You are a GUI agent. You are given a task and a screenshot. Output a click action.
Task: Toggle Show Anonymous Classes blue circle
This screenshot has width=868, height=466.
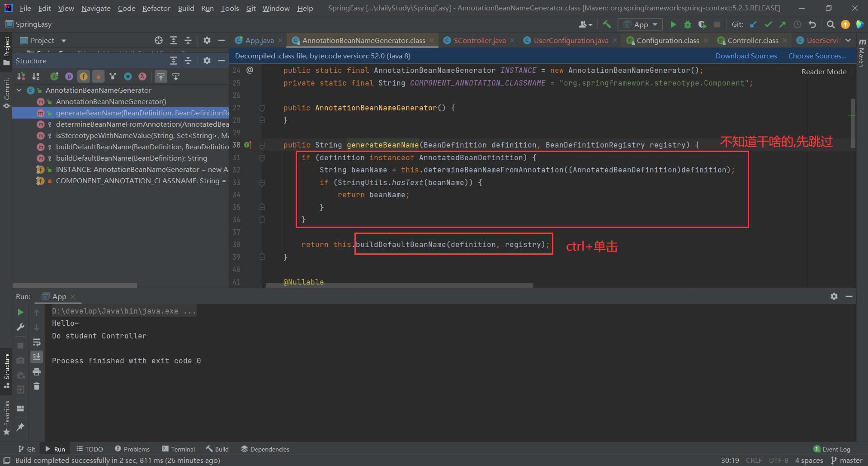pos(128,76)
